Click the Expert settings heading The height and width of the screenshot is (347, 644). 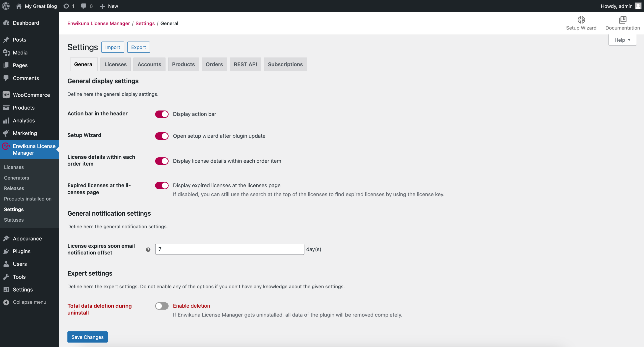[90, 273]
